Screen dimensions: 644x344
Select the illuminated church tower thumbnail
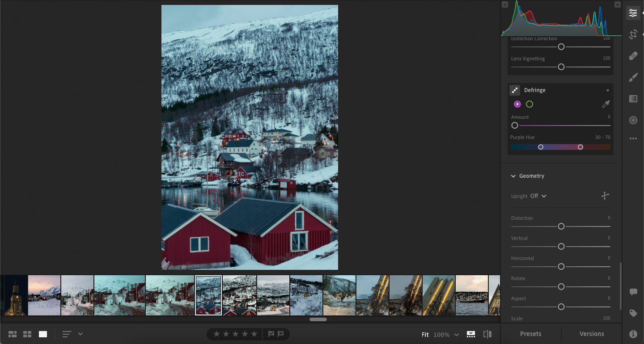point(16,295)
